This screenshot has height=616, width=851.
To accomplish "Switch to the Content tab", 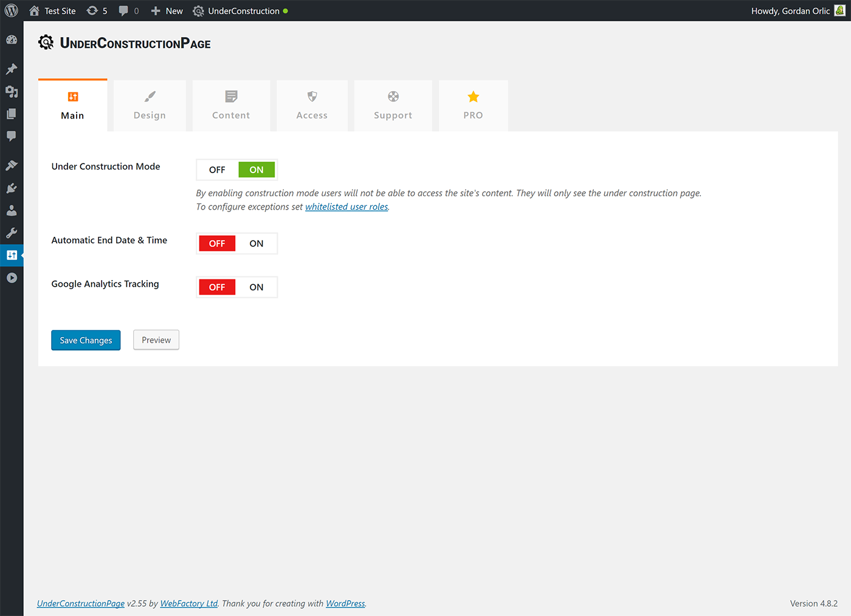I will (x=231, y=106).
